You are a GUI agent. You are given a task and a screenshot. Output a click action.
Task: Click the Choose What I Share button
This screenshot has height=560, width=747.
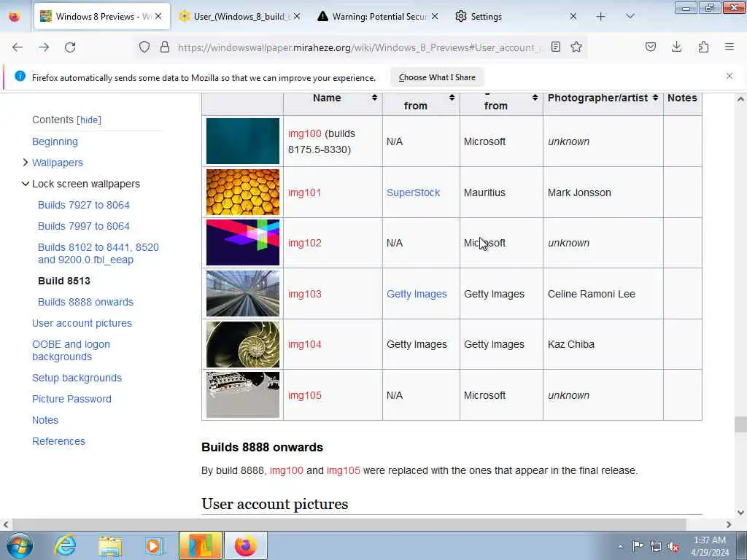pos(437,77)
